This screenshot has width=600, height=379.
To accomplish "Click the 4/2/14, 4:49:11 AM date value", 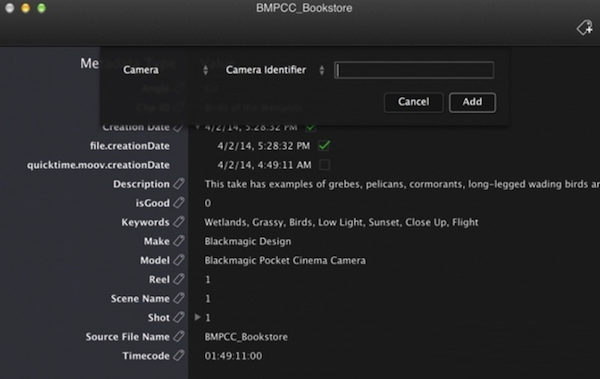I will coord(264,165).
